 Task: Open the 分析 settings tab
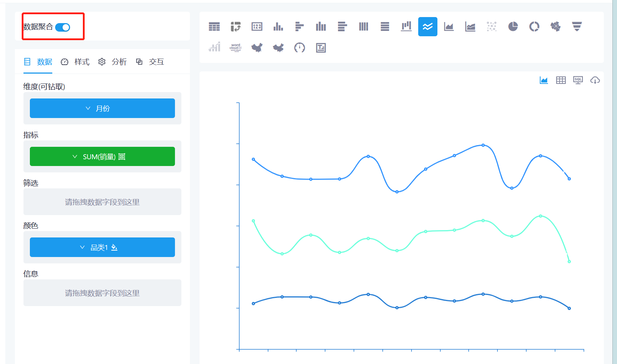(119, 61)
